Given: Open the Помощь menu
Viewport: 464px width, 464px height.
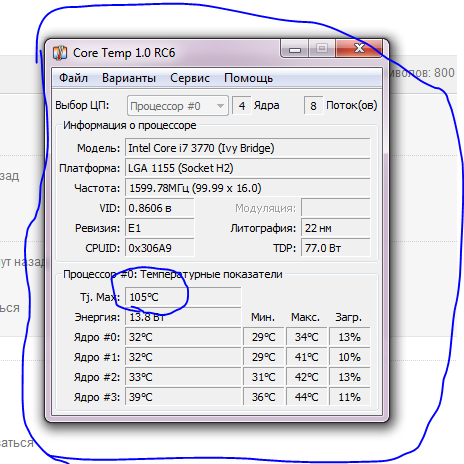Looking at the screenshot, I should click(248, 78).
